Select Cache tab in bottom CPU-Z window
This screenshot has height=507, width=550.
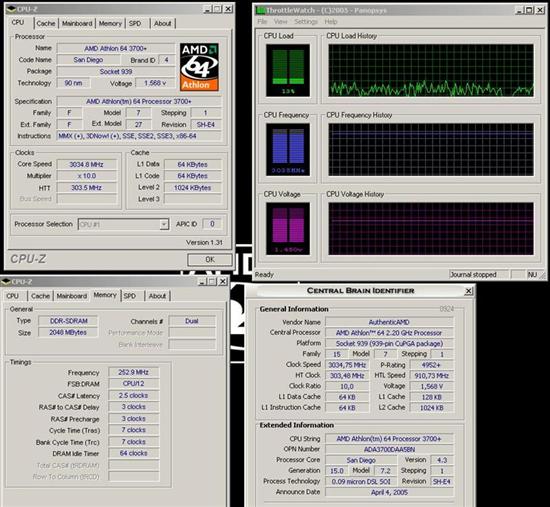[40, 296]
